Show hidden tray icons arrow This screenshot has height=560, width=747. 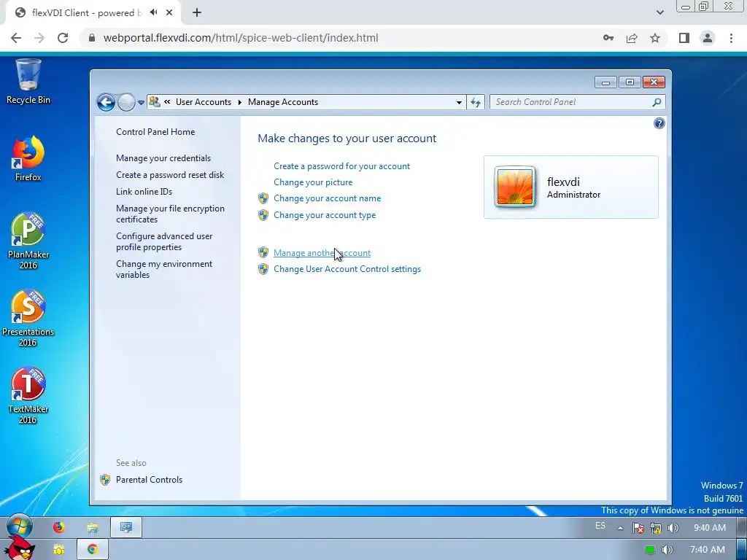[x=620, y=528]
